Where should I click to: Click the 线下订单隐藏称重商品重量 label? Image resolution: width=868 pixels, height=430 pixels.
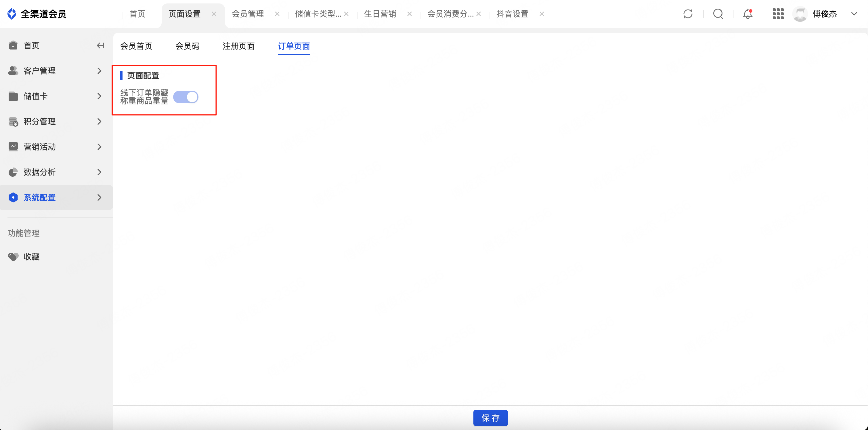(x=144, y=97)
